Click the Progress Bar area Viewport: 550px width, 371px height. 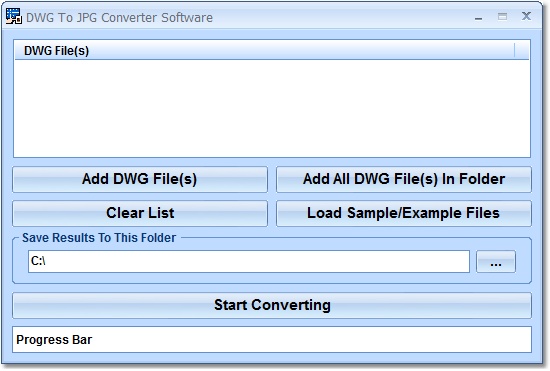tap(272, 339)
